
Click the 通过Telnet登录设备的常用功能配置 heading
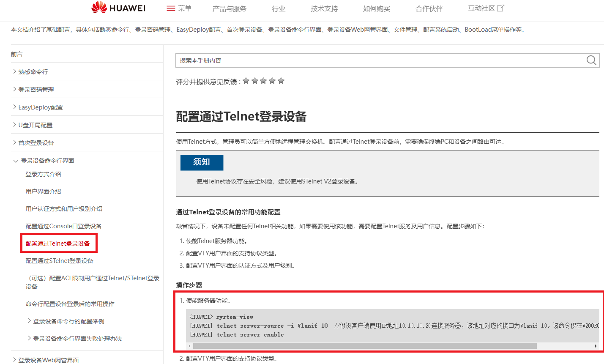click(x=228, y=212)
